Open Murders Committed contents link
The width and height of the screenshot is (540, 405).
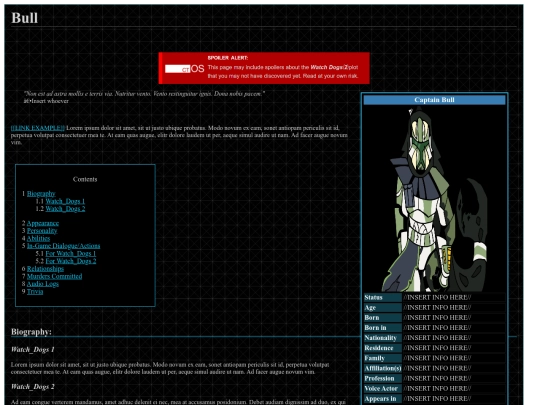(54, 276)
